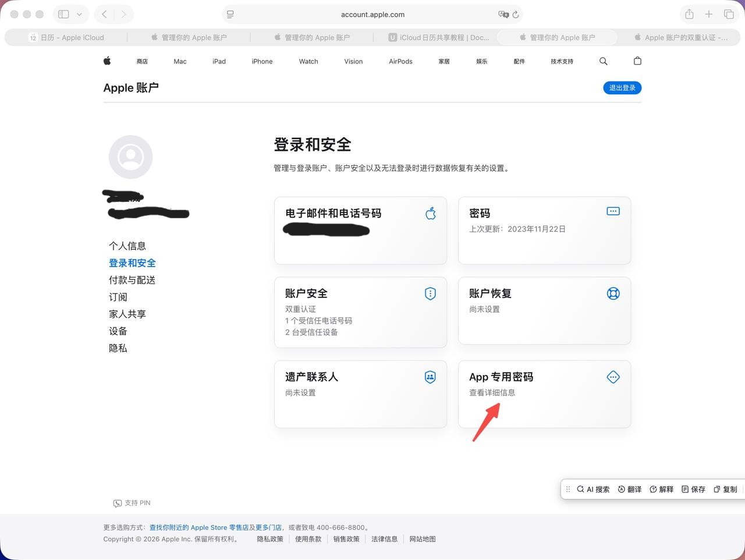Add a new tab with the plus icon
Viewport: 745px width, 560px height.
click(709, 14)
